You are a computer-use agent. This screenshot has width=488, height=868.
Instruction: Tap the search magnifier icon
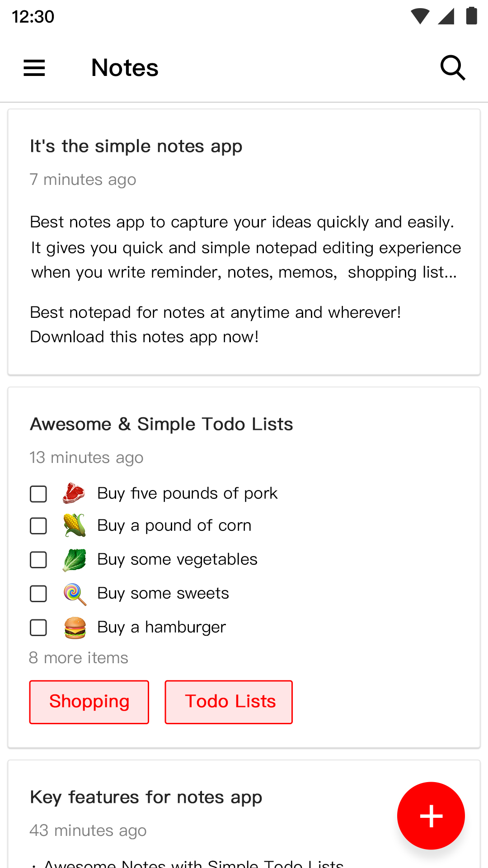[453, 68]
